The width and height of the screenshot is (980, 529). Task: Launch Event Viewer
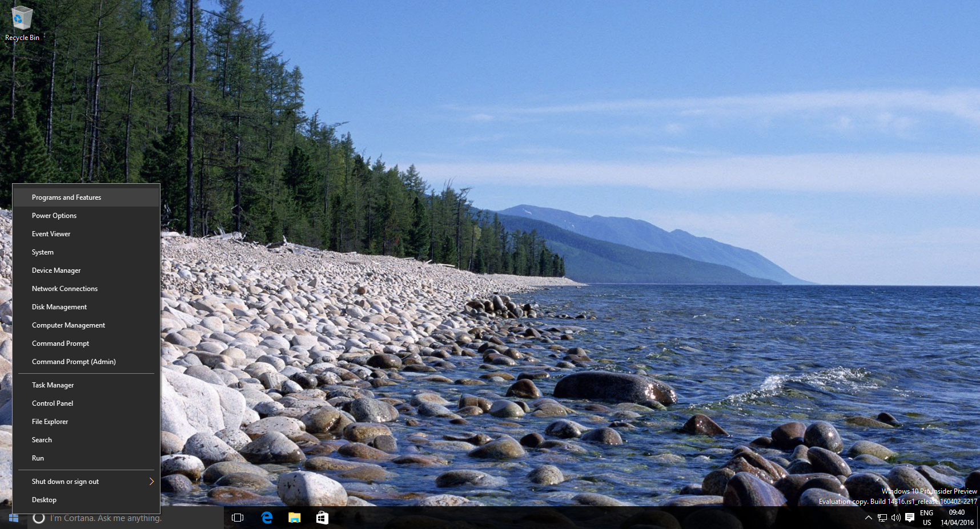click(86, 234)
